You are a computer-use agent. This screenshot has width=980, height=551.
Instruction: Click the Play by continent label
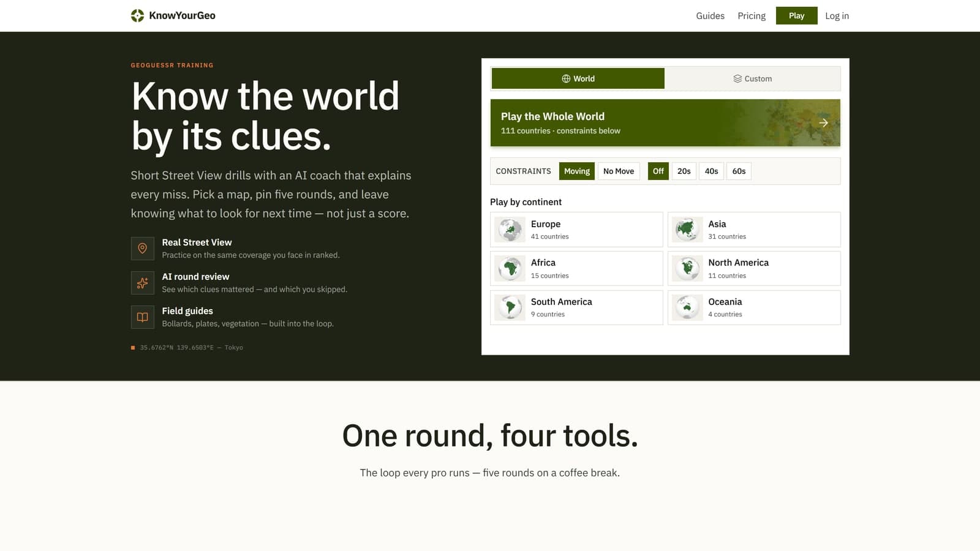click(x=526, y=202)
